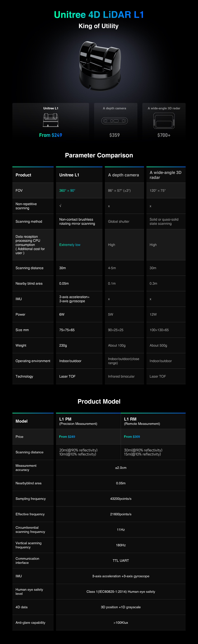This screenshot has width=198, height=644.
Task: Select the L1 RM column header
Action: 153,421
